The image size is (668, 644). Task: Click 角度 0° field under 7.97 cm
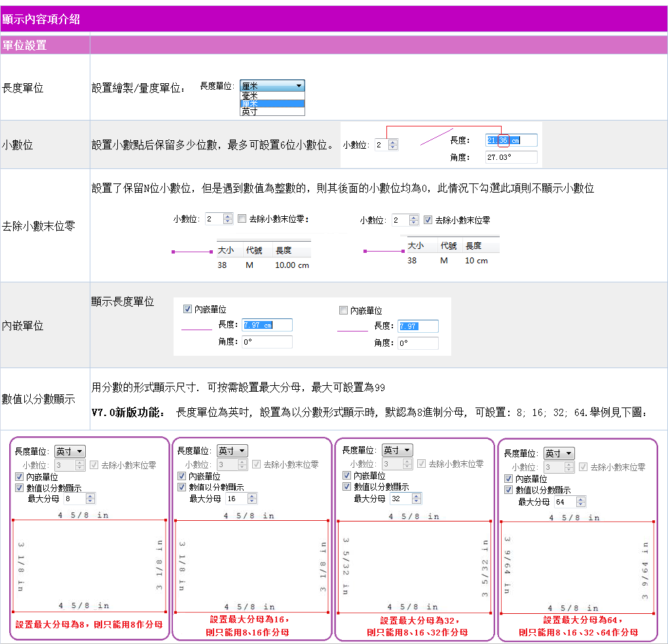click(x=267, y=342)
